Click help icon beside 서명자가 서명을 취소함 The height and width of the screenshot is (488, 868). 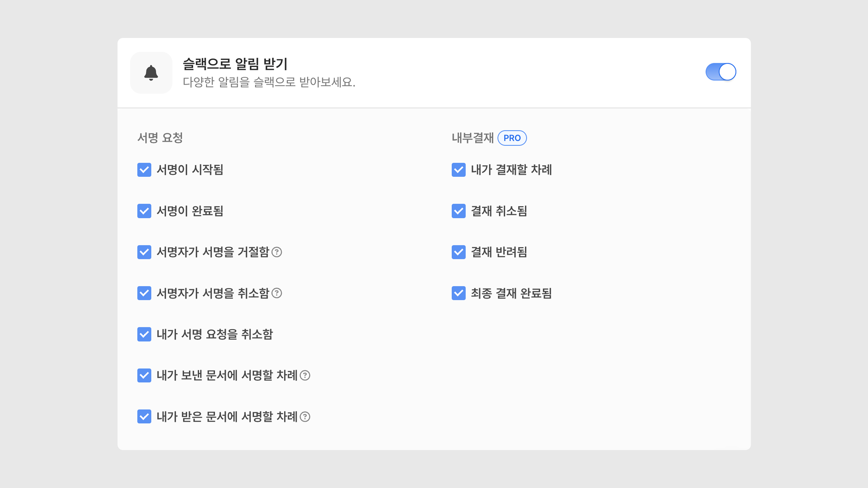[x=277, y=293]
